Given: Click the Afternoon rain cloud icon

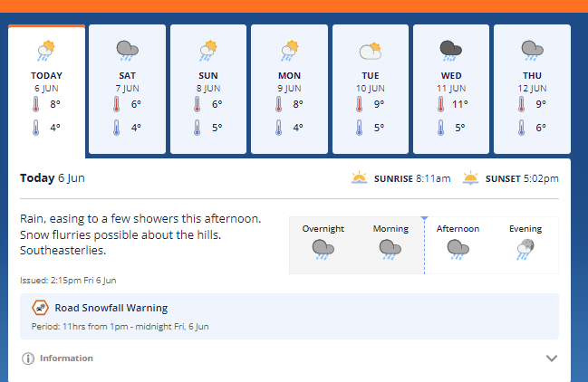Looking at the screenshot, I should (x=458, y=250).
